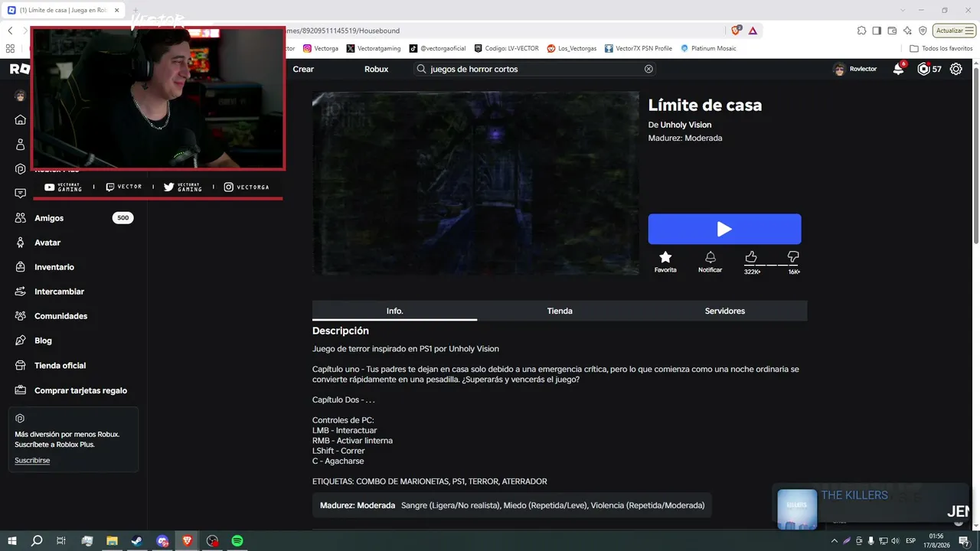The height and width of the screenshot is (551, 980).
Task: Open the Robux balance icon
Action: click(923, 69)
